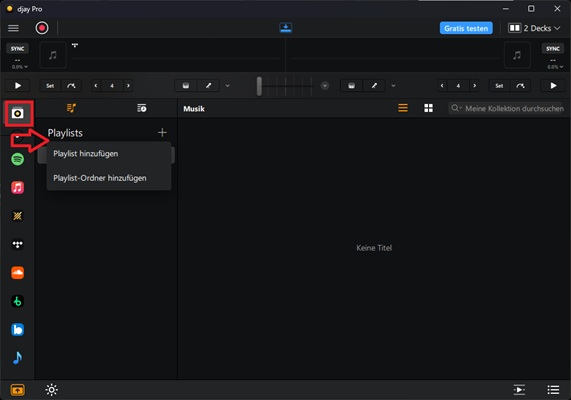The width and height of the screenshot is (571, 400).
Task: Open the Automix play-queue icon at bottom
Action: [519, 390]
